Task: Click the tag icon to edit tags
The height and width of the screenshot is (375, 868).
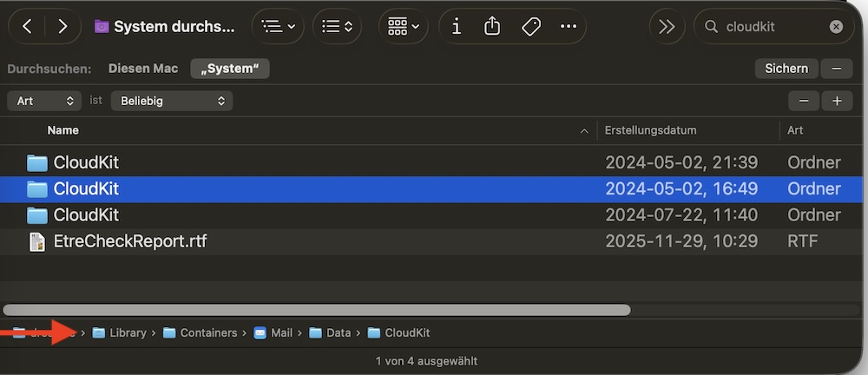Action: pyautogui.click(x=530, y=27)
